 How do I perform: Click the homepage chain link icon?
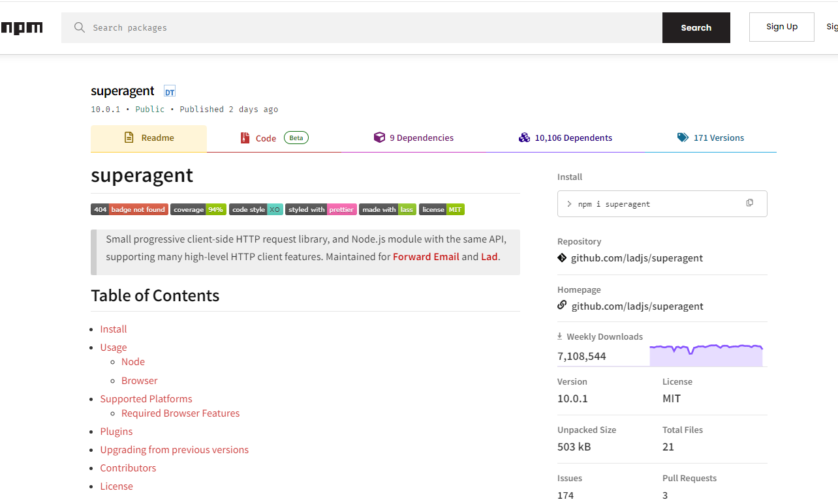click(x=562, y=305)
